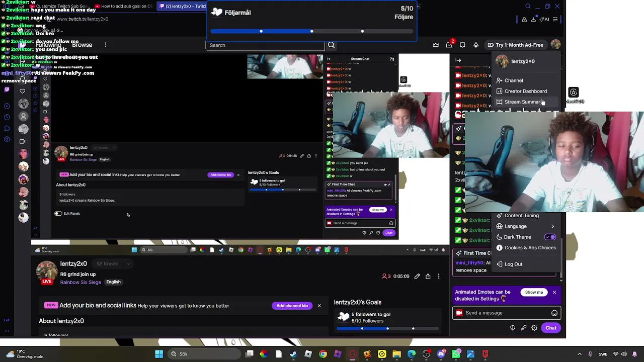Viewport: 644px width, 362px height.
Task: Click share icon beside 0:05:09 uptime
Action: coord(428,277)
